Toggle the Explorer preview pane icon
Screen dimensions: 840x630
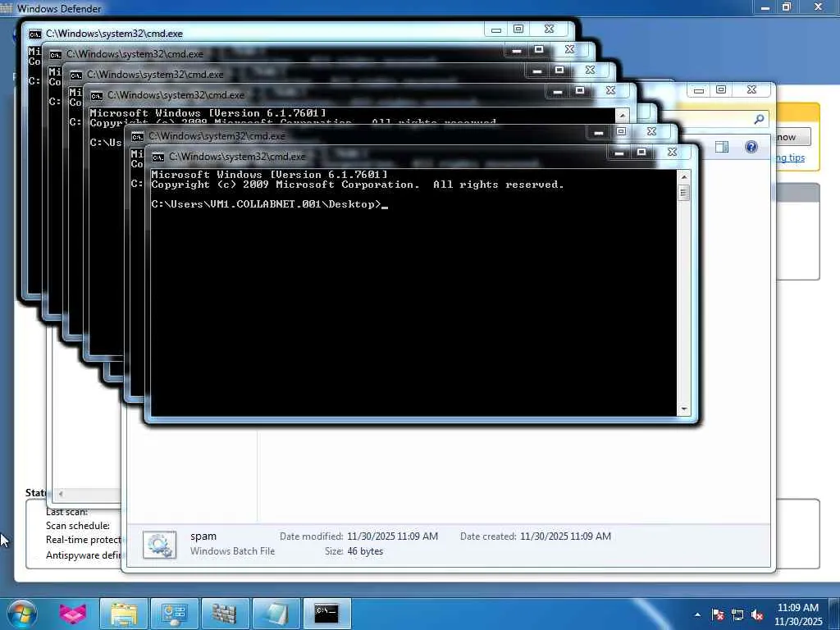(722, 147)
